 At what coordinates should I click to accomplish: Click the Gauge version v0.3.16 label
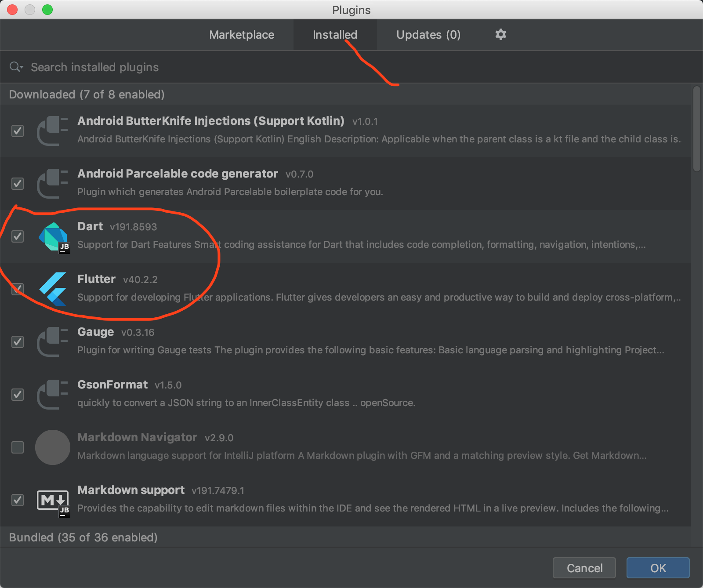point(138,332)
